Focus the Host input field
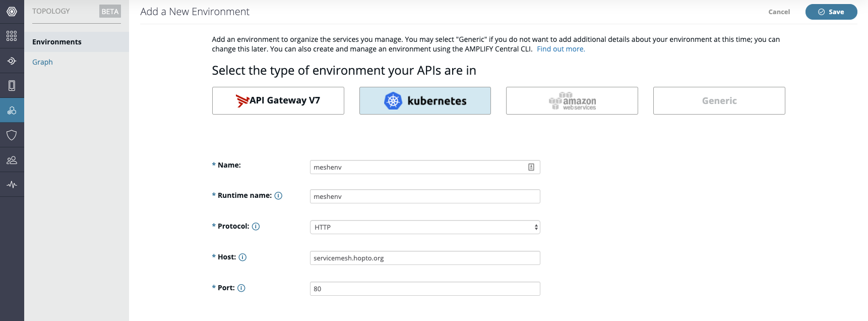 click(x=425, y=258)
